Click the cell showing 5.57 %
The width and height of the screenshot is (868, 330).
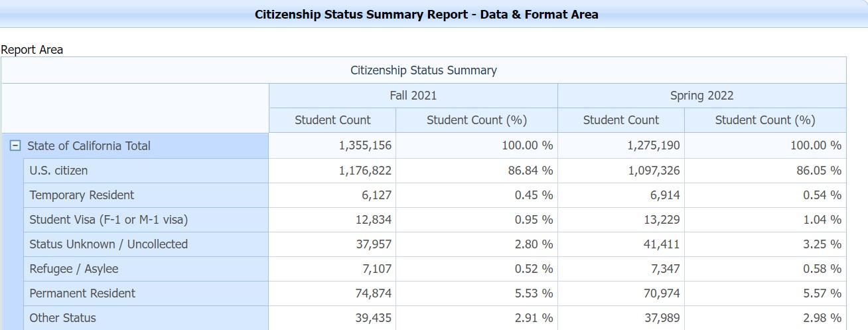click(x=765, y=293)
